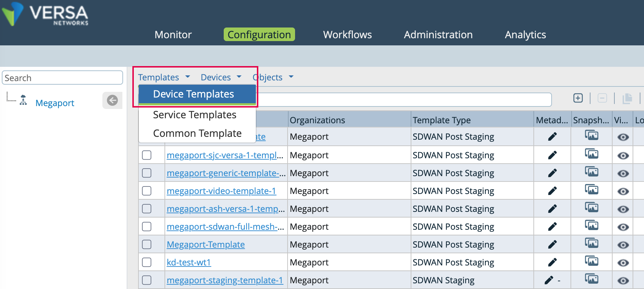Collapse the Templates dropdown

click(x=164, y=77)
